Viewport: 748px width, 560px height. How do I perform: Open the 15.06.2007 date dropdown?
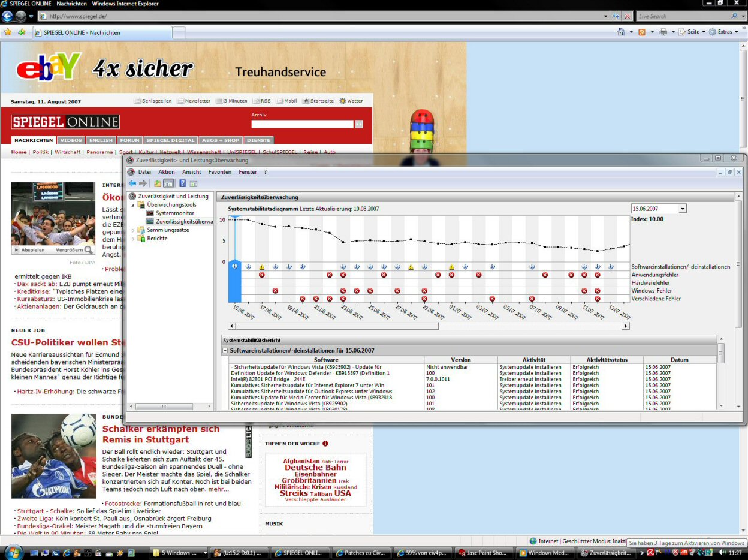coord(683,209)
